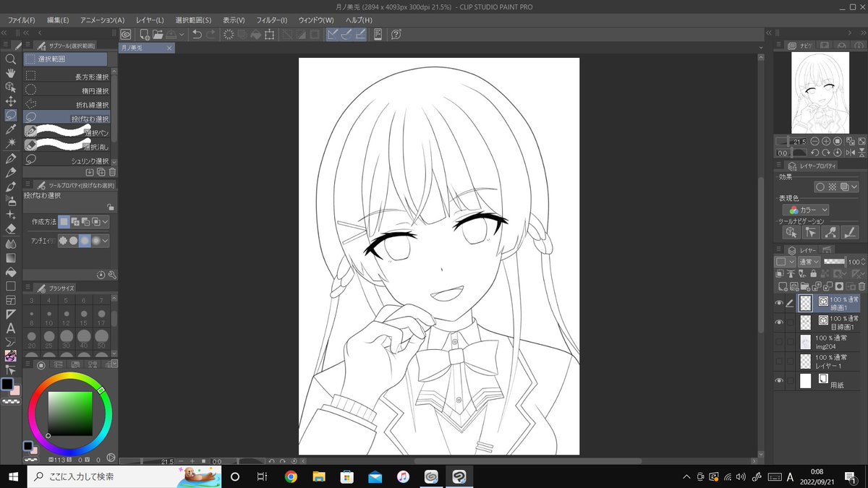868x488 pixels.
Task: Select the 楕円選択 sub tool
Action: (67, 90)
